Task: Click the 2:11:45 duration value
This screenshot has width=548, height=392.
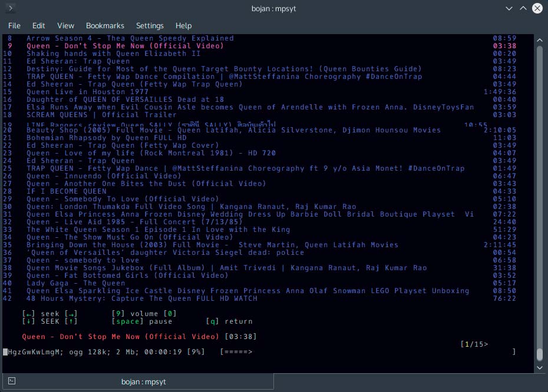Action: click(x=500, y=245)
